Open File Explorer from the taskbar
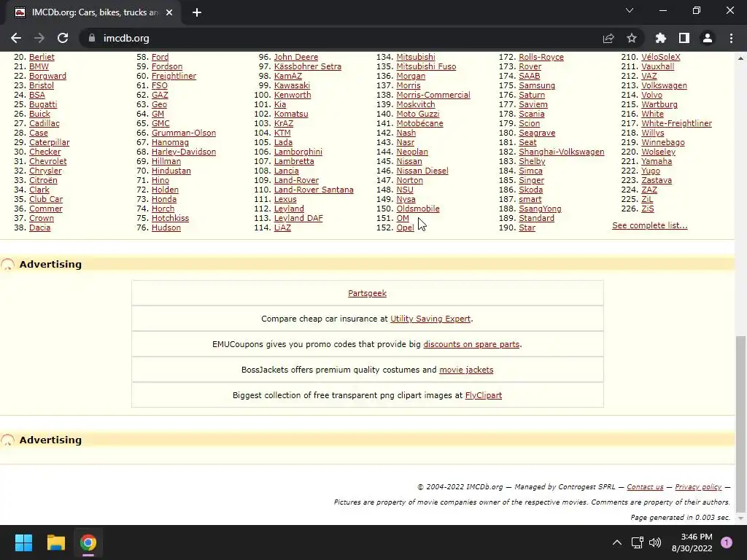 coord(55,542)
